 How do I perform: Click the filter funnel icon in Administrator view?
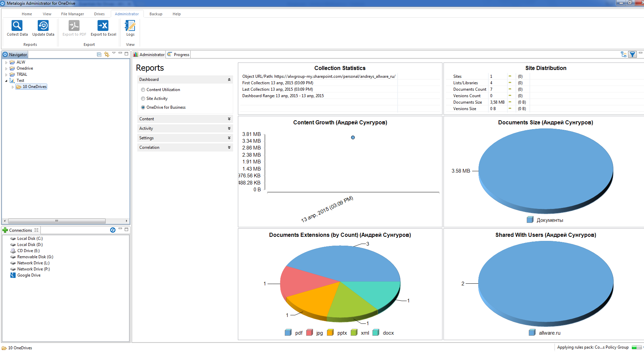632,54
